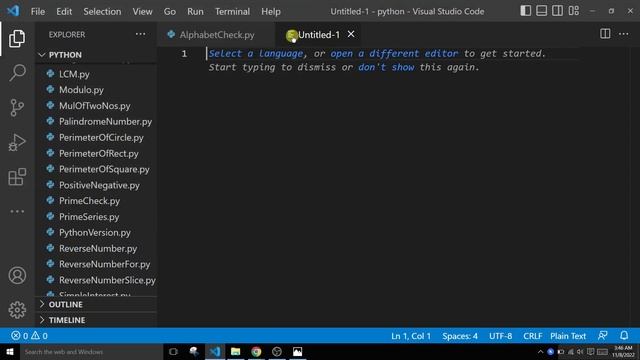Click the VS Code taskbar icon
Screen dimensions: 640x360
[215, 351]
